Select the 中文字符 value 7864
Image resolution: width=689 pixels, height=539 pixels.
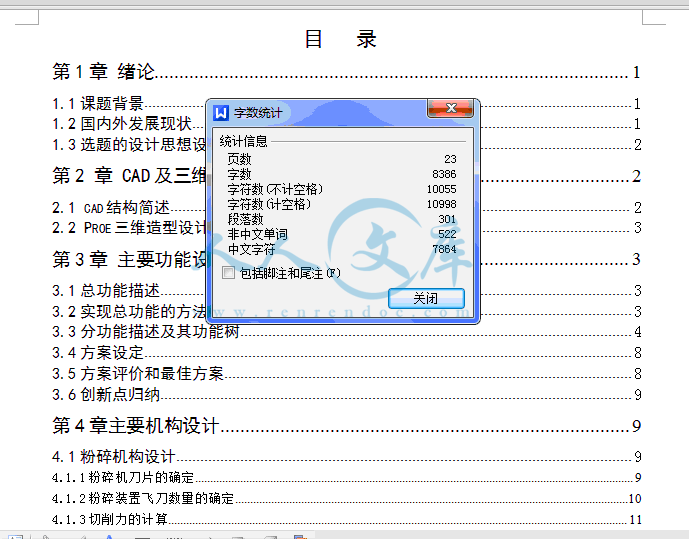click(444, 249)
